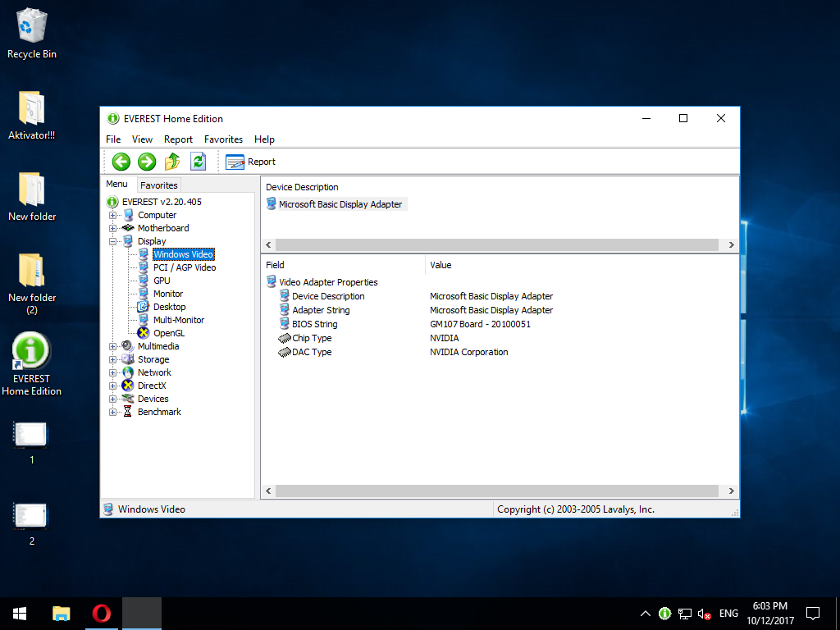Expand the DirectX tree node
This screenshot has width=840, height=630.
coord(112,386)
